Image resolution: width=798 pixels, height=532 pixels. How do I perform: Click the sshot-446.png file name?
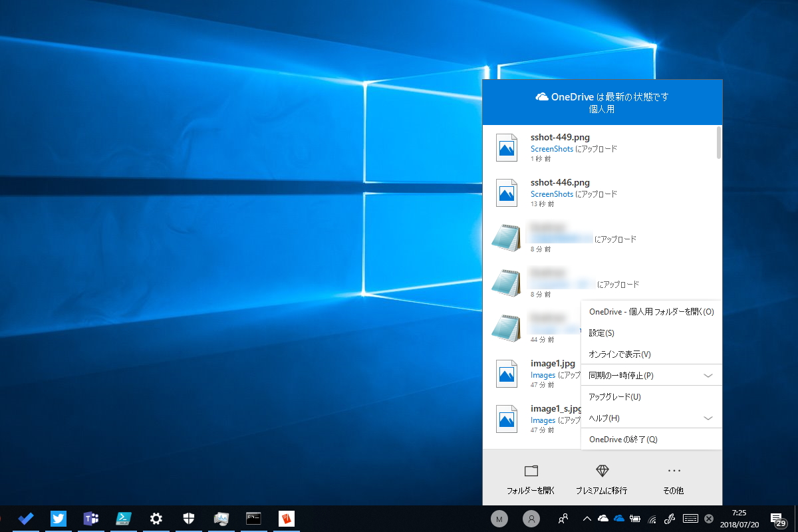(x=560, y=183)
